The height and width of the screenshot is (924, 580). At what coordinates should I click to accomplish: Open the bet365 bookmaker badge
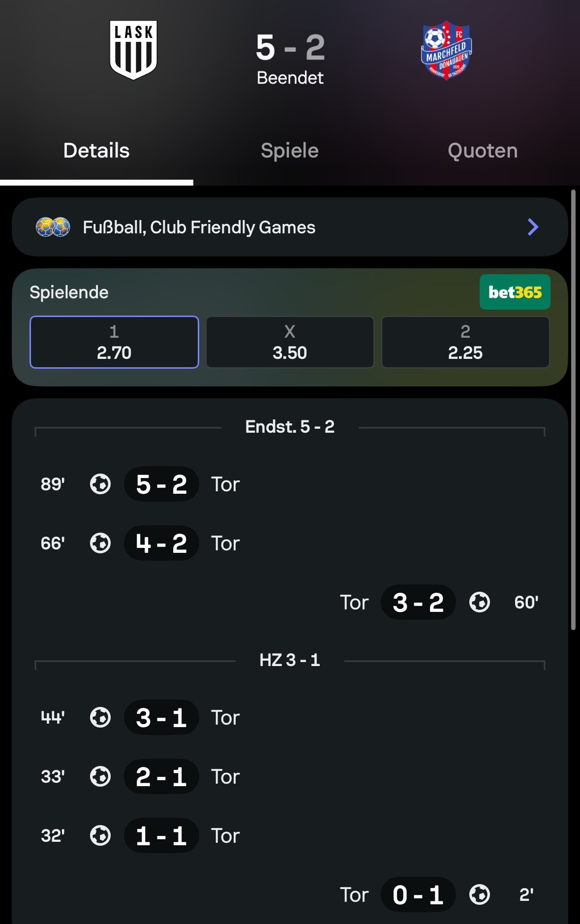point(515,292)
